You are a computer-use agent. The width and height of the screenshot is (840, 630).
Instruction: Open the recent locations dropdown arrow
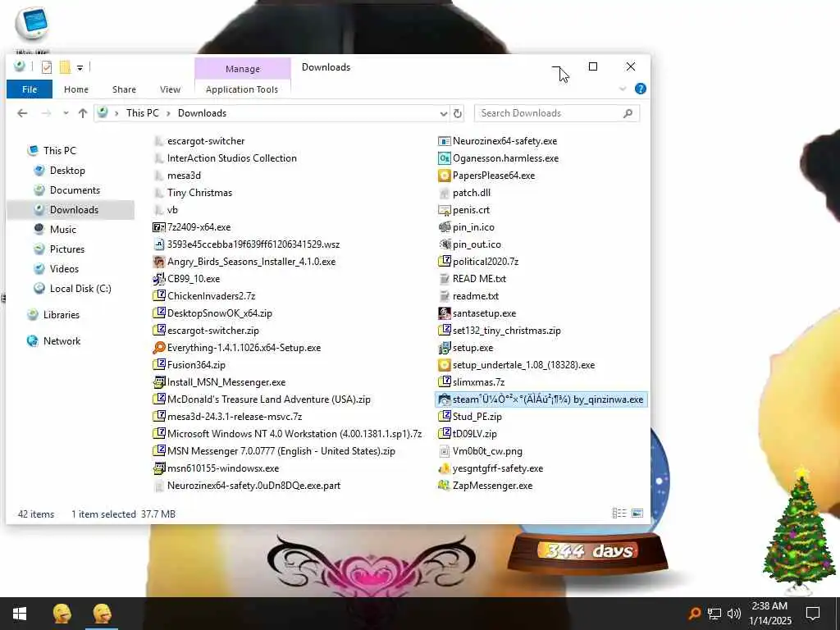66,113
